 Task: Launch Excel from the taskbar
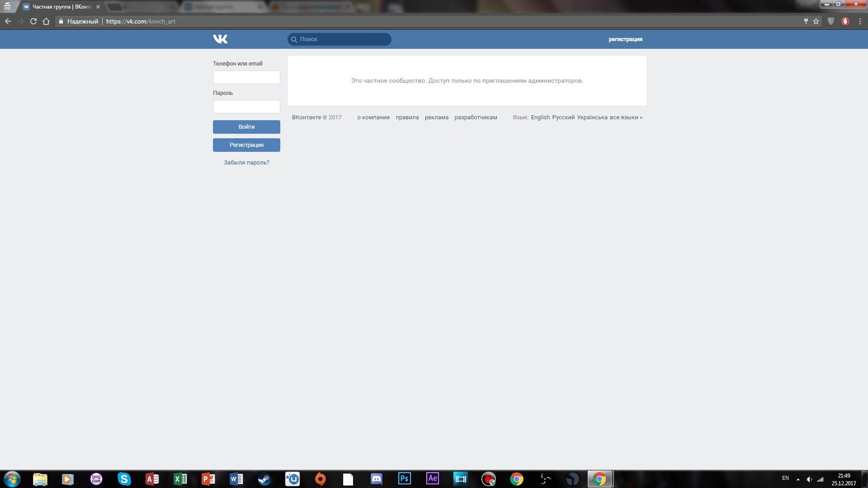click(181, 479)
